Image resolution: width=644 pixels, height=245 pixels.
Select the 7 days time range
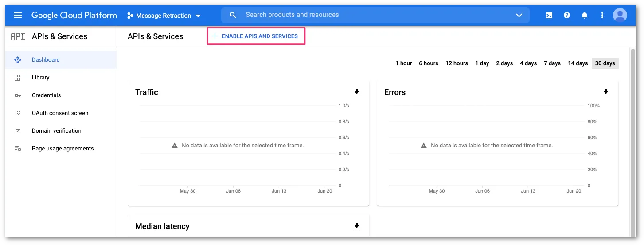[552, 63]
